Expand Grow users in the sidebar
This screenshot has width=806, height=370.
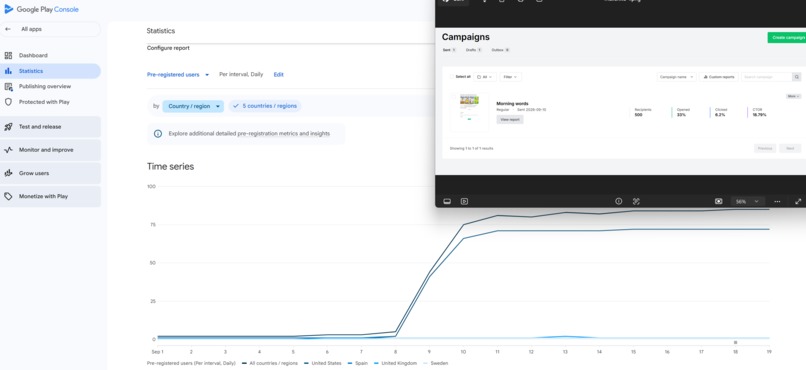click(50, 173)
